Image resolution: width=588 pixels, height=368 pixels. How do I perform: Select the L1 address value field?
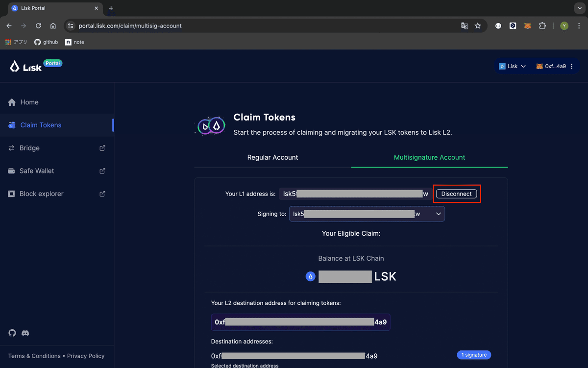click(x=356, y=194)
